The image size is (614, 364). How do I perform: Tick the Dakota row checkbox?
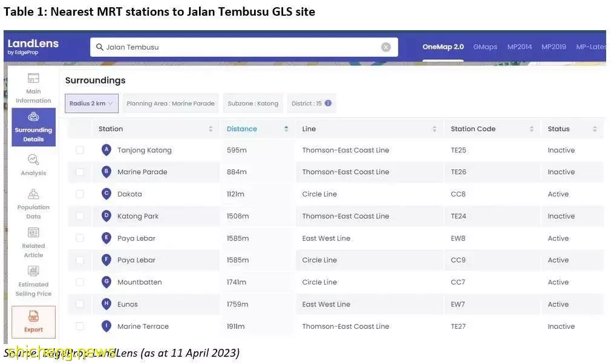click(x=80, y=193)
